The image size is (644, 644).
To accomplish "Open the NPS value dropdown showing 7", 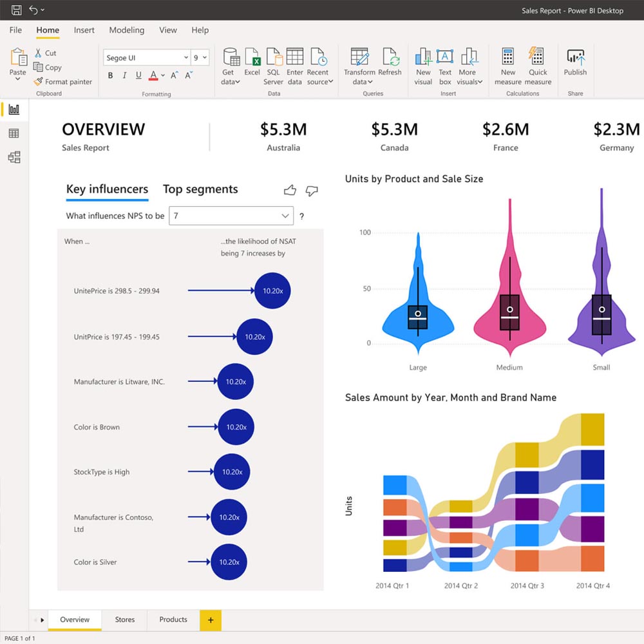I will (x=231, y=216).
